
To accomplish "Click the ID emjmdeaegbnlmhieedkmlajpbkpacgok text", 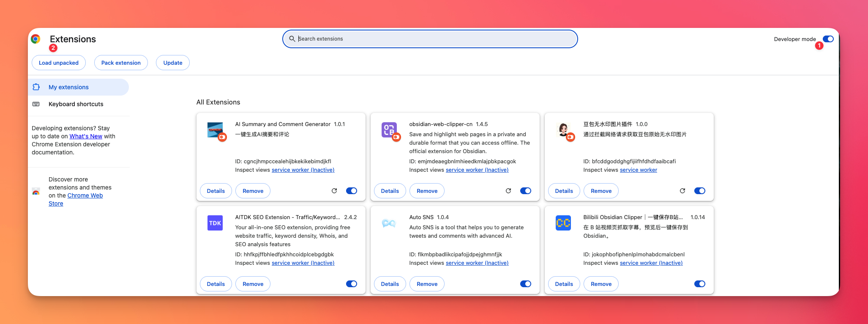I will pos(463,162).
